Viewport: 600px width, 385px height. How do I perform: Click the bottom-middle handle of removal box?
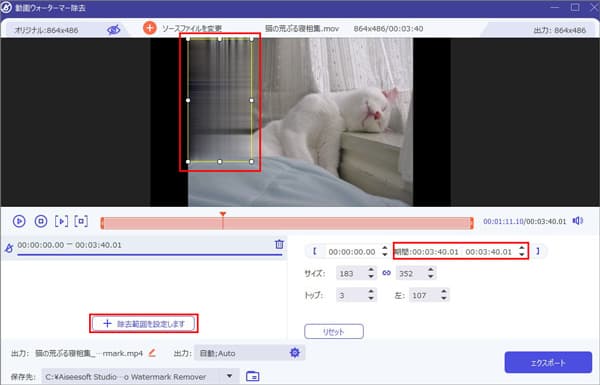(x=220, y=162)
